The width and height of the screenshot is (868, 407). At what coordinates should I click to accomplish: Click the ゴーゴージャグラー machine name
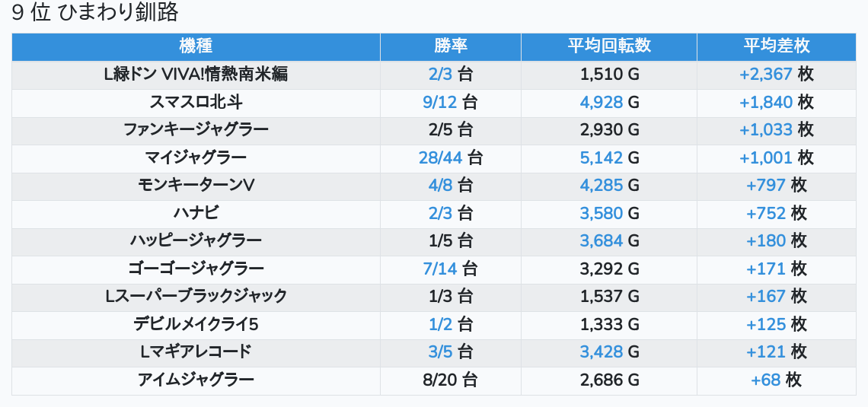pos(196,269)
